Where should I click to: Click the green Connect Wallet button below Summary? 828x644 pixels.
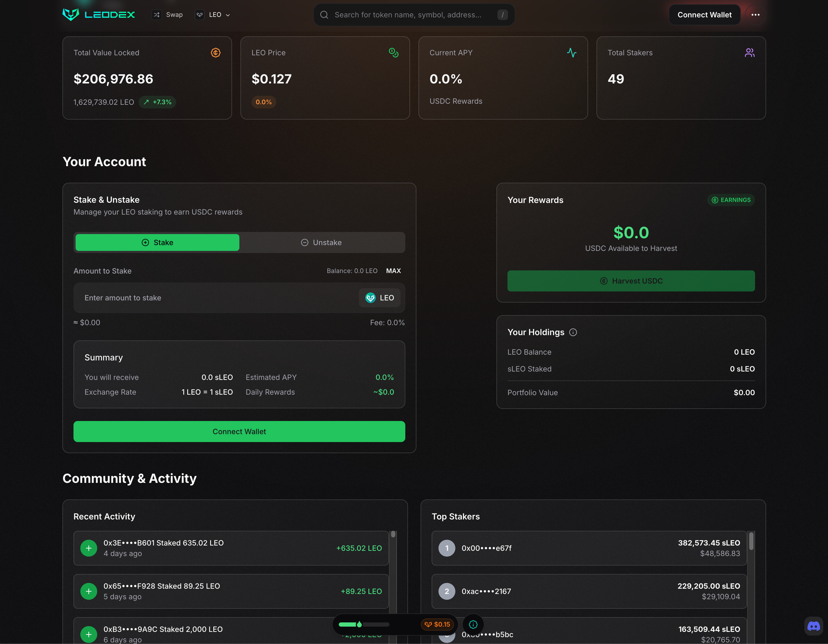(239, 431)
